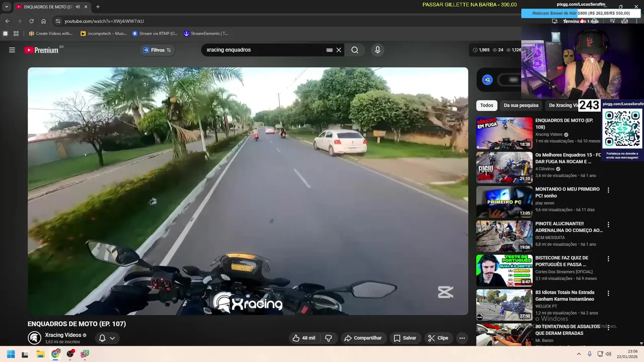Switch to Chrome in taskbar
This screenshot has width=644, height=362.
pos(55,354)
